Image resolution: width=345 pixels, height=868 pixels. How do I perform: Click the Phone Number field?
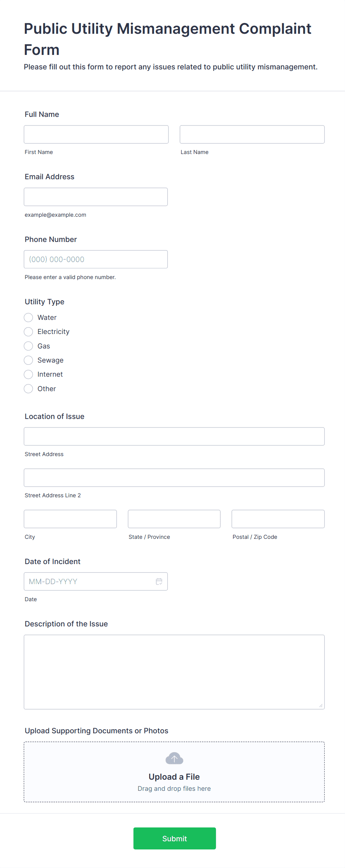tap(96, 259)
